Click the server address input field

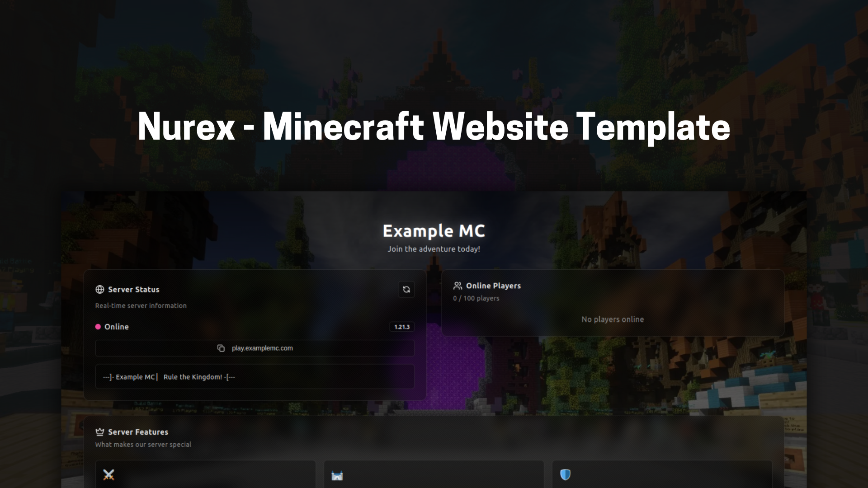point(255,348)
